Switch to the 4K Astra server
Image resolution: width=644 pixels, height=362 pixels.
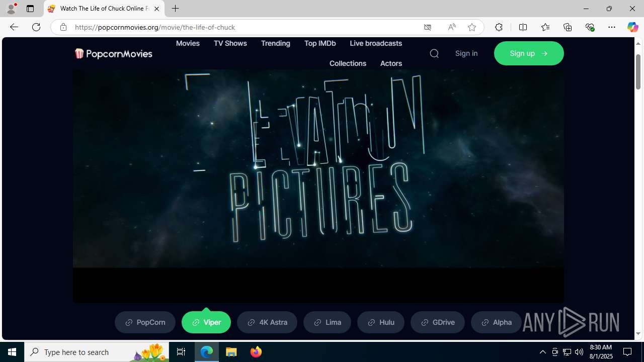coord(267,322)
